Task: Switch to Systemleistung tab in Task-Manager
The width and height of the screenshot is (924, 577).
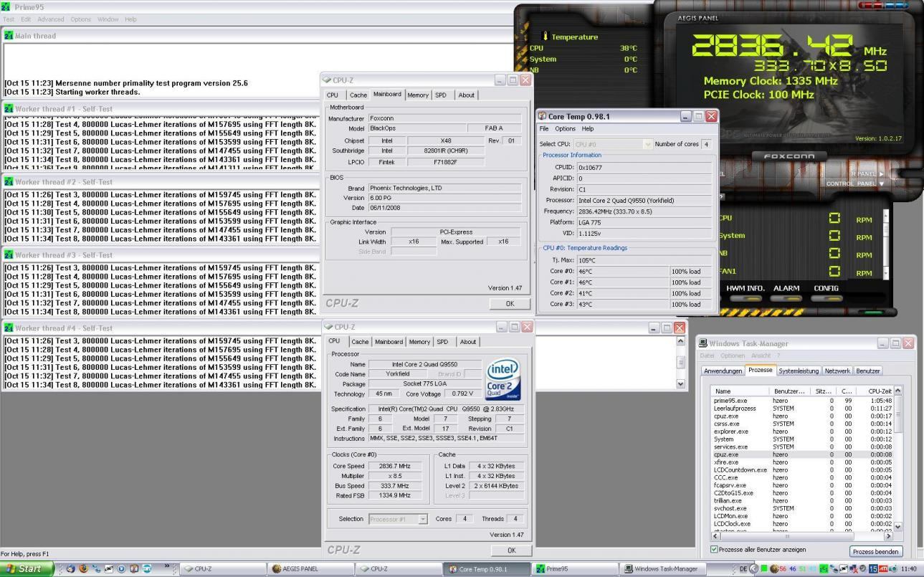Action: tap(799, 371)
